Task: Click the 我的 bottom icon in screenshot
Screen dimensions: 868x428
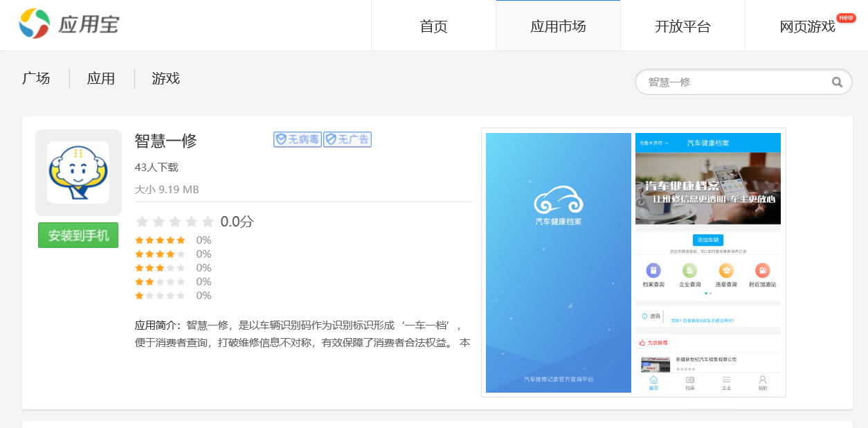Action: 763,383
